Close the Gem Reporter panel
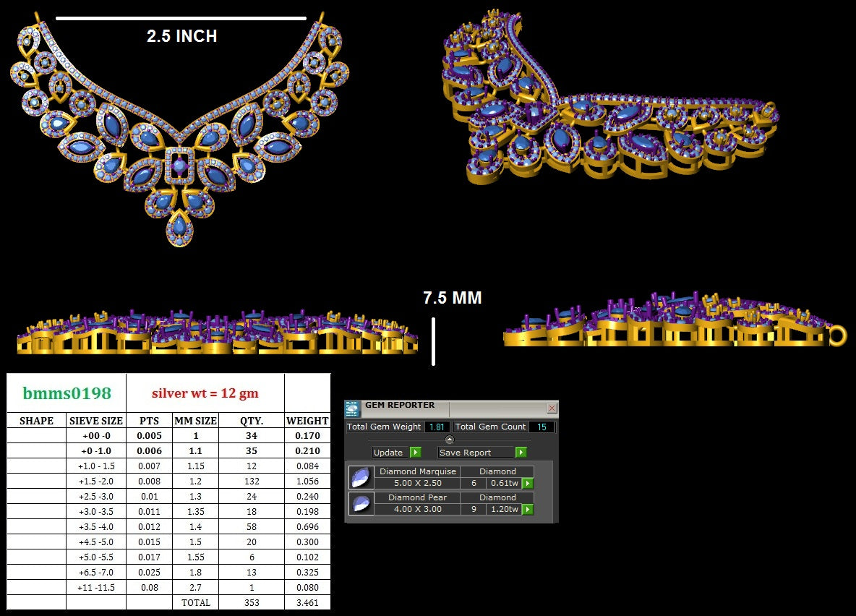The width and height of the screenshot is (856, 616). [x=552, y=408]
